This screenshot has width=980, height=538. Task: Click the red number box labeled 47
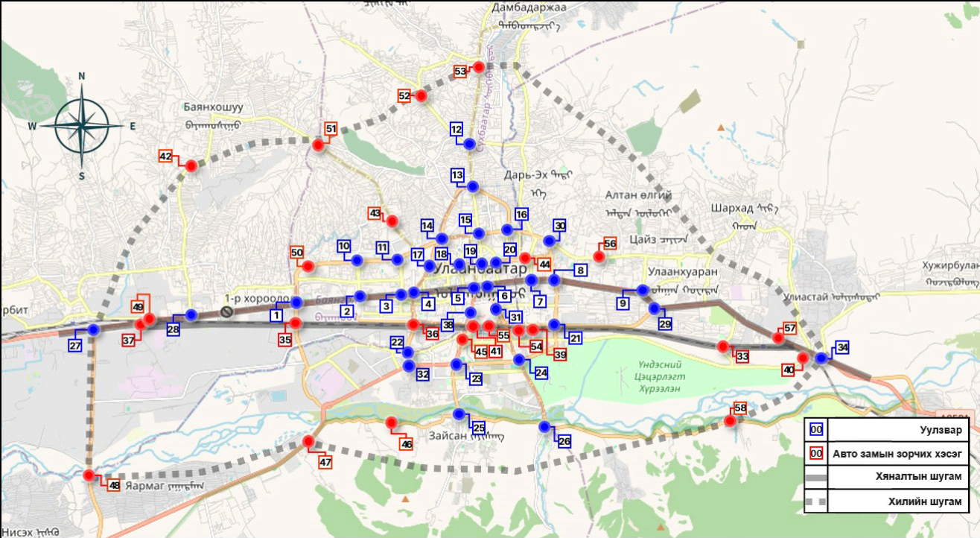325,462
